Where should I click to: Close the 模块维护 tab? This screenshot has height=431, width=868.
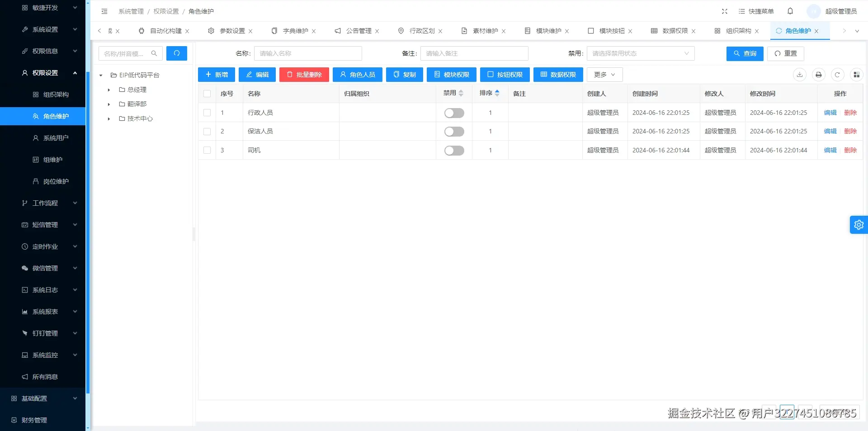(567, 31)
